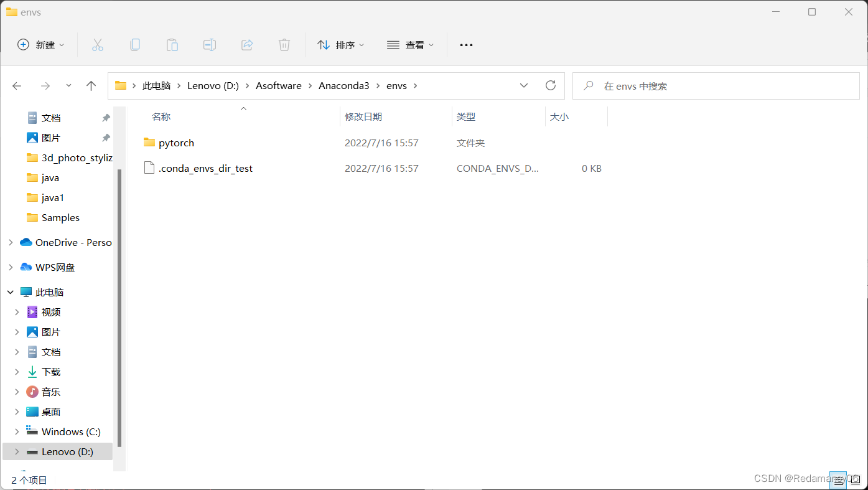Open pinned 文档 in quick access

pyautogui.click(x=51, y=118)
